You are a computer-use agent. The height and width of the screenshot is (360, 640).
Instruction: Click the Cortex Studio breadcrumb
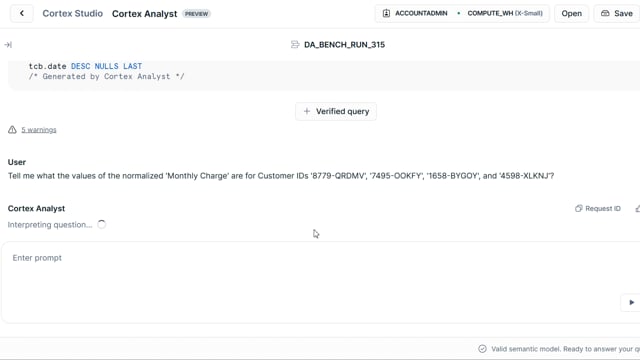(73, 13)
